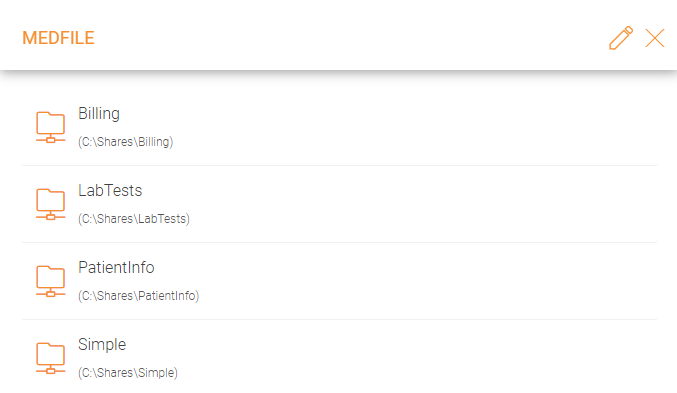Close the MEDFILE panel

tap(655, 38)
